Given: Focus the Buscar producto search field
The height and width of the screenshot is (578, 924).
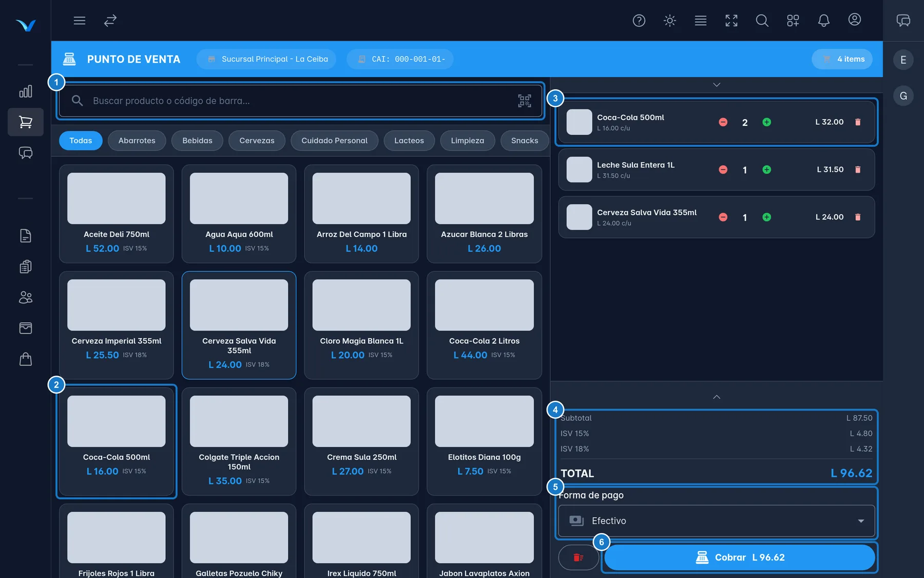Looking at the screenshot, I should (300, 101).
